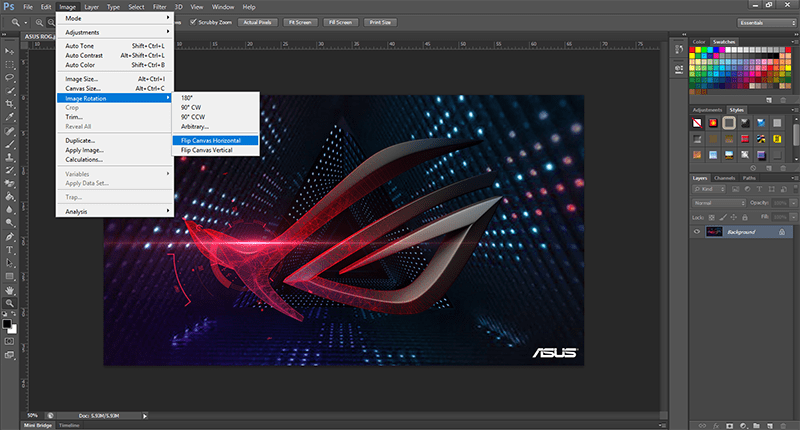This screenshot has height=430, width=800.
Task: Apply the Default Style (None) swatch
Action: (697, 123)
